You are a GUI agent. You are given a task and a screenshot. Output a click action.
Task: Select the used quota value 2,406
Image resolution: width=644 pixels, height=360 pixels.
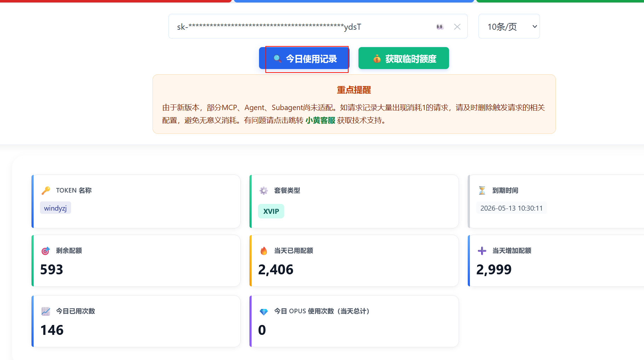[x=276, y=270]
